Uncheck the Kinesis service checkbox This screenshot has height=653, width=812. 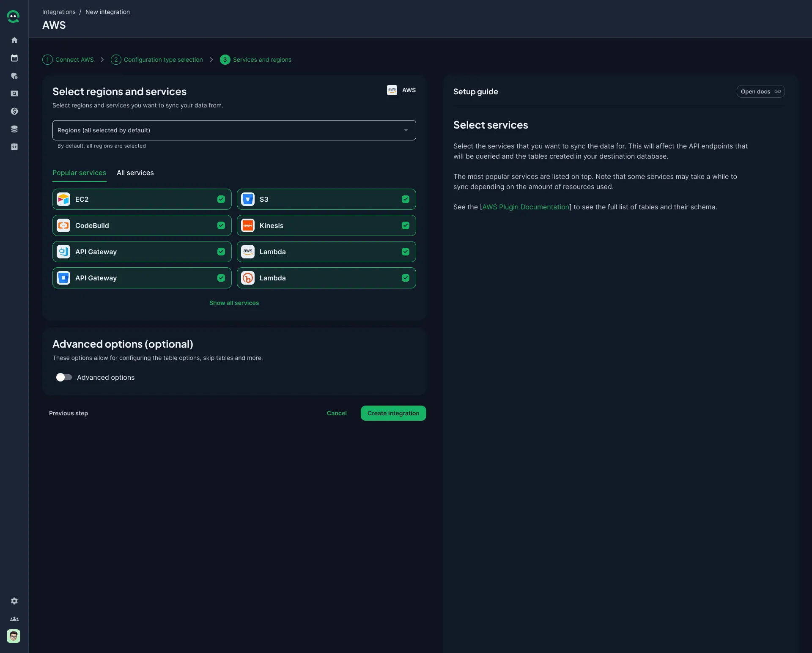click(406, 225)
